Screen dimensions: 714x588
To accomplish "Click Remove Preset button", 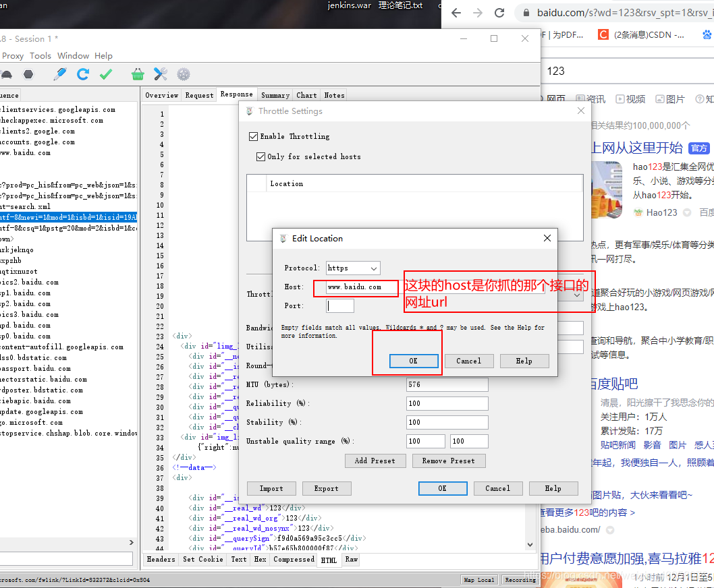I will click(449, 461).
